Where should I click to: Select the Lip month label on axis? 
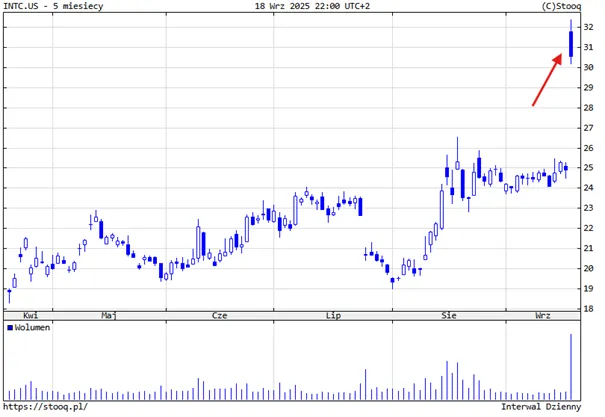coord(333,316)
